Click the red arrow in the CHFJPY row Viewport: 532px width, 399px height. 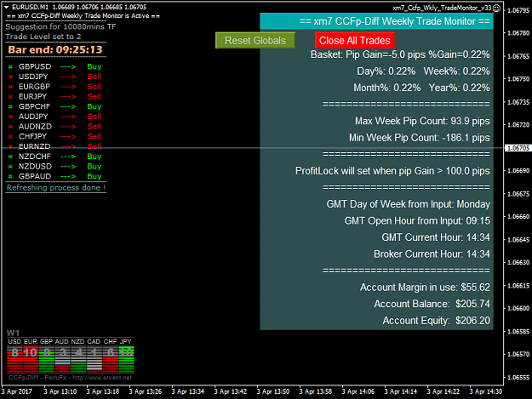coord(68,137)
